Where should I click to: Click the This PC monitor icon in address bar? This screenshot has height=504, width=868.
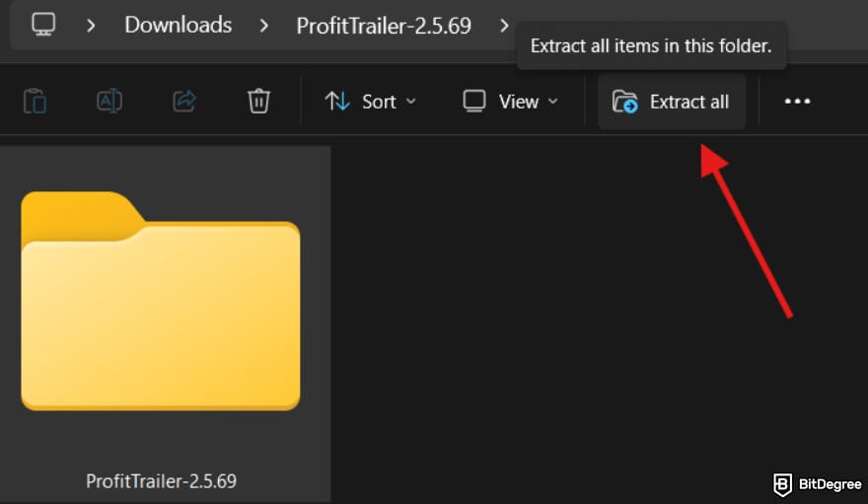[43, 25]
